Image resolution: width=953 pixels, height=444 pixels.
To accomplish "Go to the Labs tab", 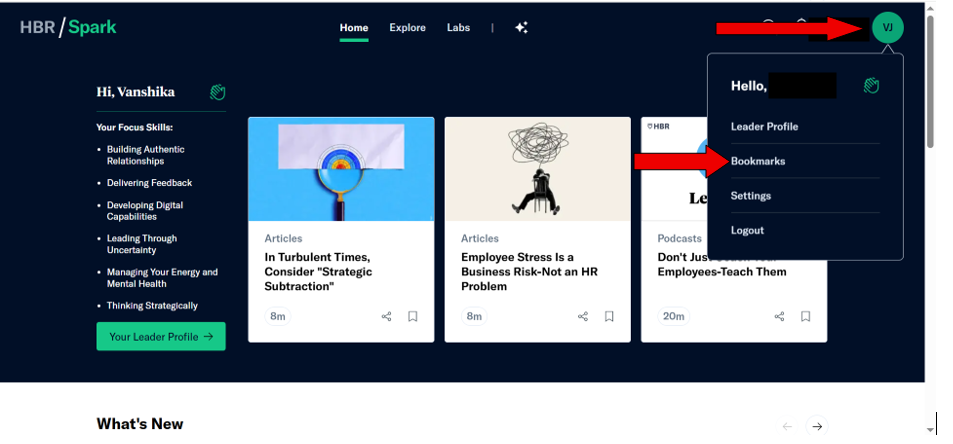I will (458, 28).
